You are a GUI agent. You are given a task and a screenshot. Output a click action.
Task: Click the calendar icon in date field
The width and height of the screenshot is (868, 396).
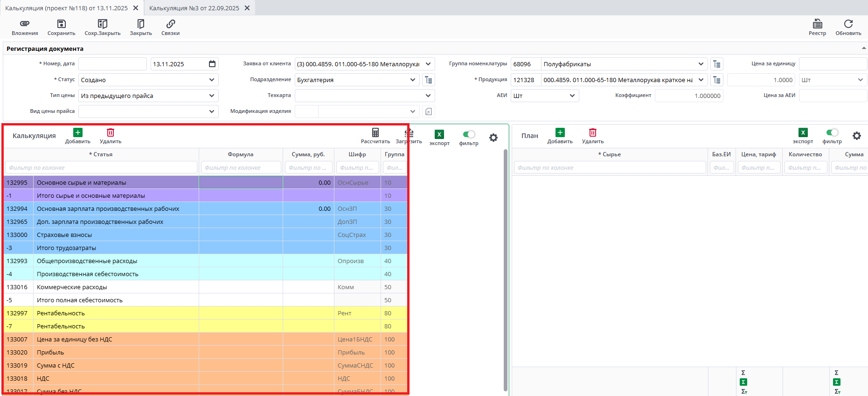[x=212, y=64]
